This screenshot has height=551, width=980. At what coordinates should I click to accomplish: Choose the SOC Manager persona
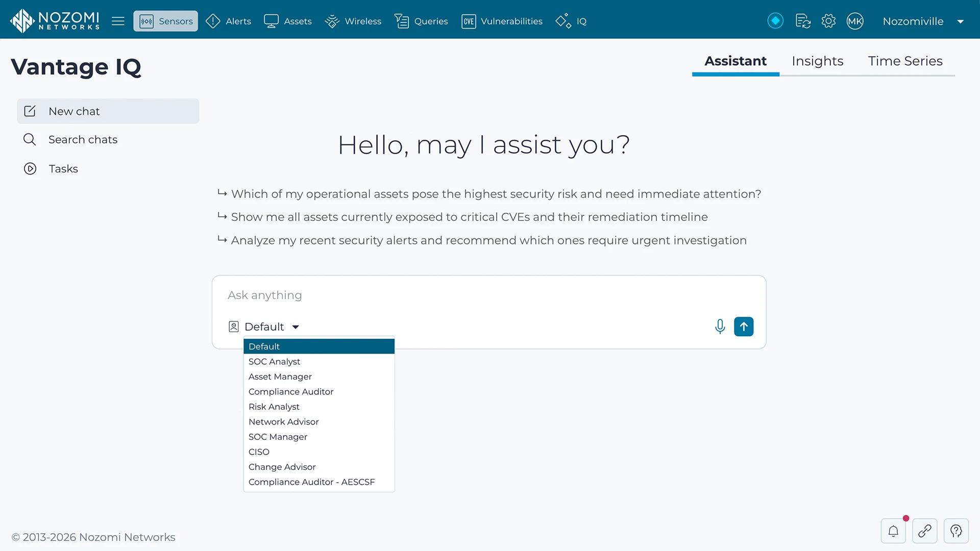(x=319, y=437)
